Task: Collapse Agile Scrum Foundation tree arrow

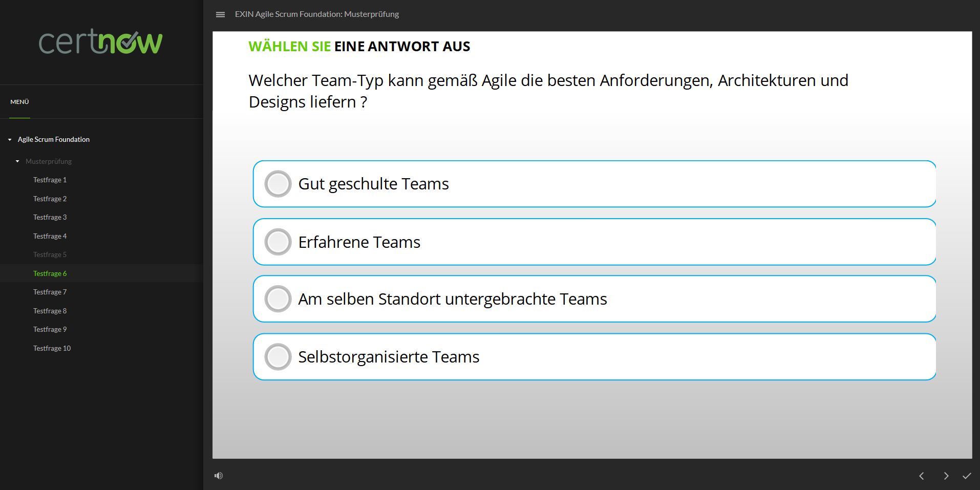Action: point(10,139)
